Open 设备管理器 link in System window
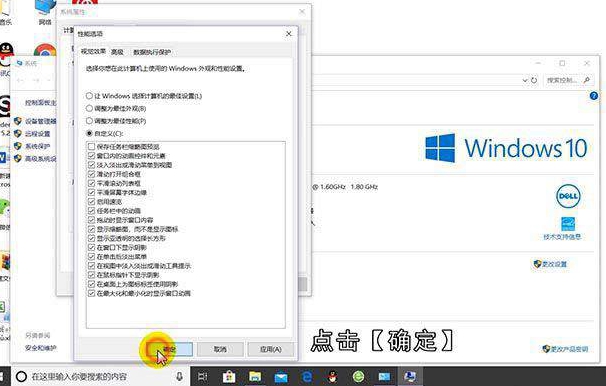The height and width of the screenshot is (386, 606). coord(41,121)
